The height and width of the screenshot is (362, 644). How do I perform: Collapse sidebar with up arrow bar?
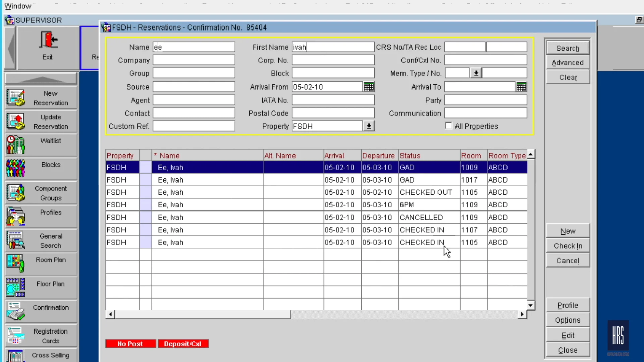(x=41, y=79)
